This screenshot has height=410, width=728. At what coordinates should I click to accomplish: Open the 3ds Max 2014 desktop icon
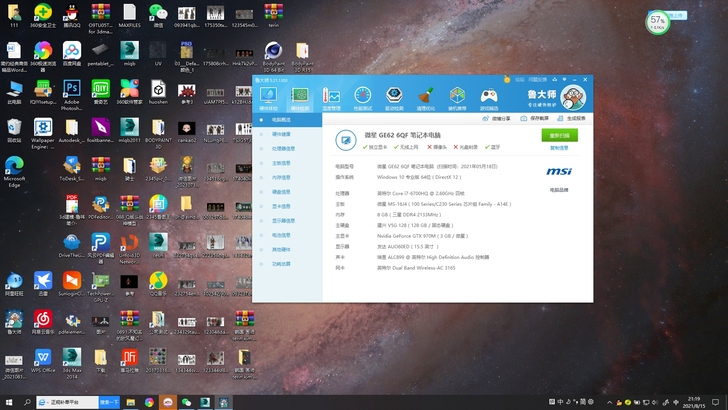pos(72,363)
